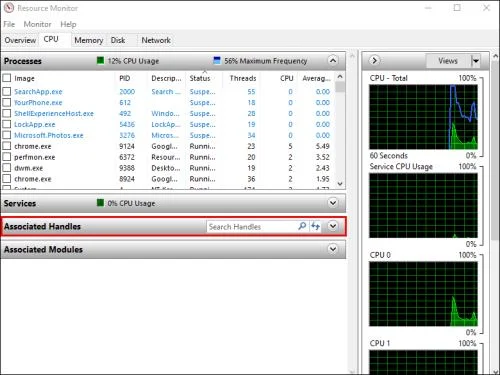Click the process list scroll-up arrow
The height and width of the screenshot is (375, 500).
[340, 77]
